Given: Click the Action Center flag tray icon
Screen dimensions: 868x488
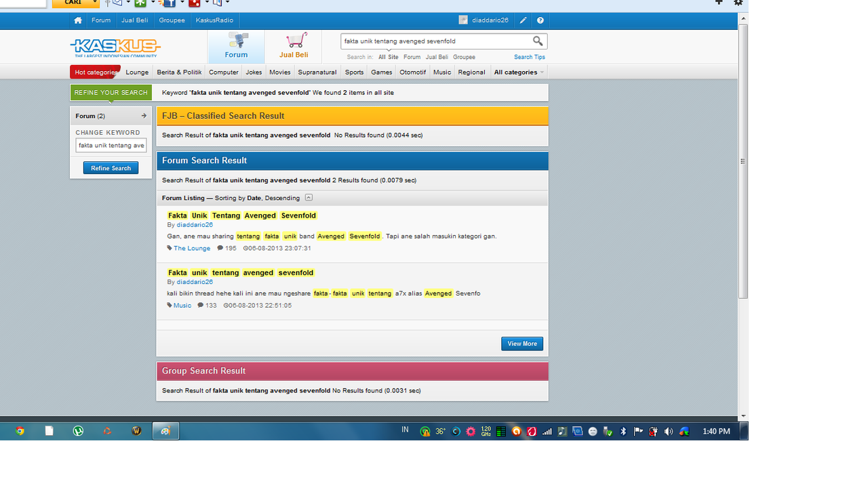Looking at the screenshot, I should tap(638, 432).
